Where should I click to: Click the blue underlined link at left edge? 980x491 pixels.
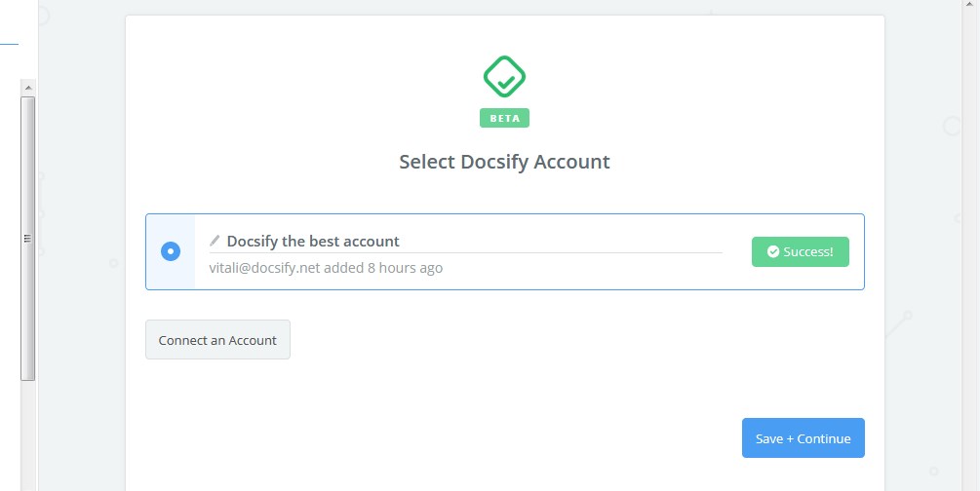point(9,45)
